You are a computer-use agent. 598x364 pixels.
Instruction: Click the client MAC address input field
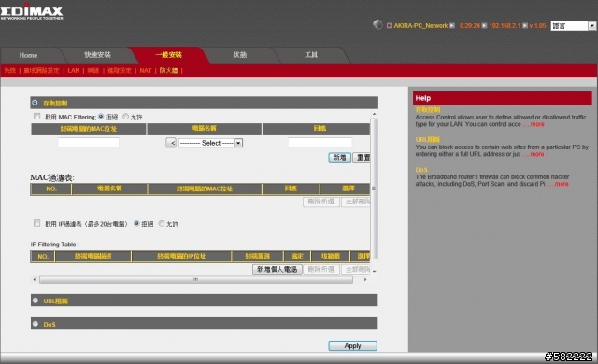[x=89, y=143]
